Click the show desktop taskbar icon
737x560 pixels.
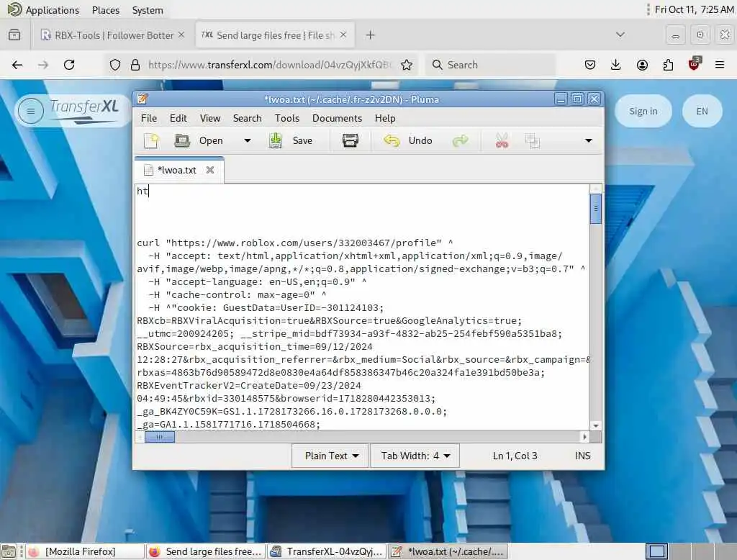click(9, 551)
